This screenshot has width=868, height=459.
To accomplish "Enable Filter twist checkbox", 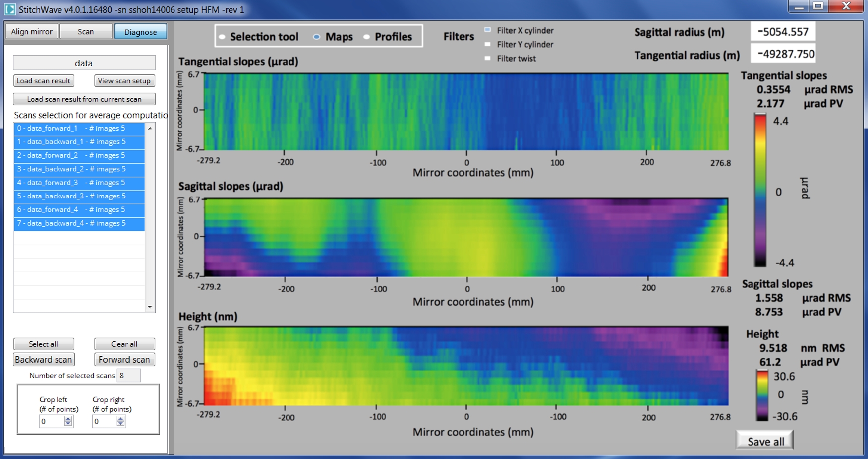I will [488, 58].
